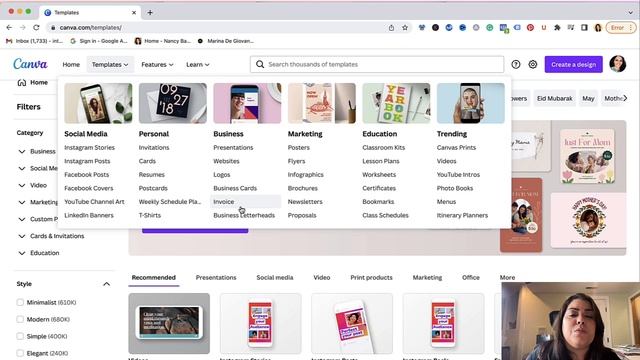Choose YouTube Intros under Trending
Image resolution: width=640 pixels, height=360 pixels.
458,174
